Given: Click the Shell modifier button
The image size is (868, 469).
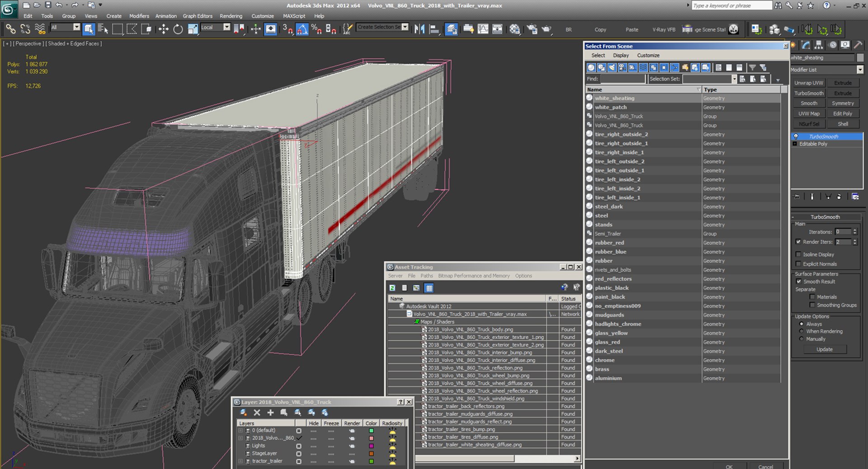Looking at the screenshot, I should click(843, 124).
